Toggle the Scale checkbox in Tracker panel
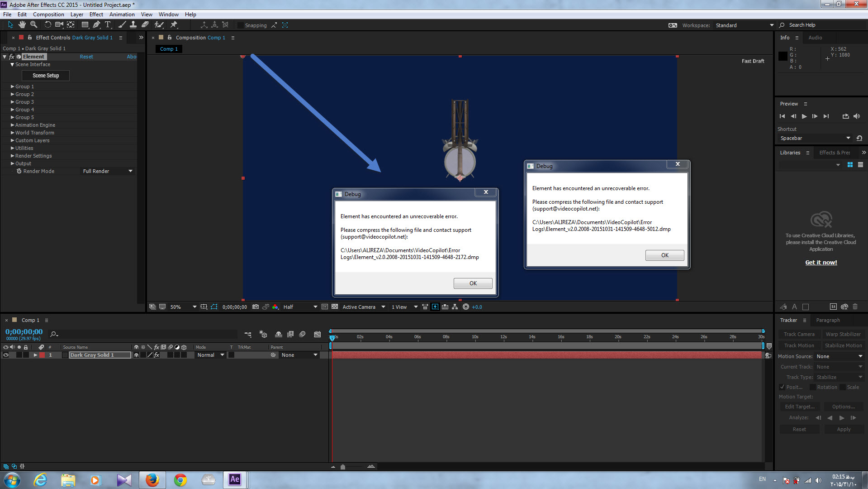This screenshot has height=489, width=868. (843, 387)
